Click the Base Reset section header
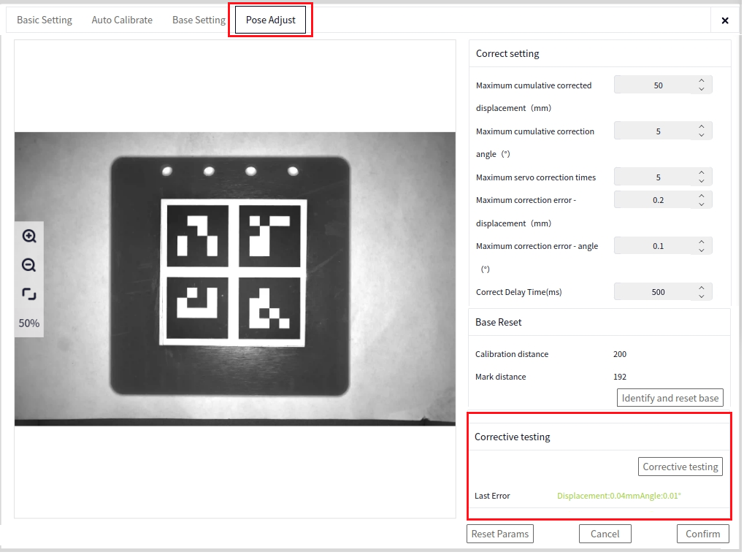The height and width of the screenshot is (560, 744). 498,322
